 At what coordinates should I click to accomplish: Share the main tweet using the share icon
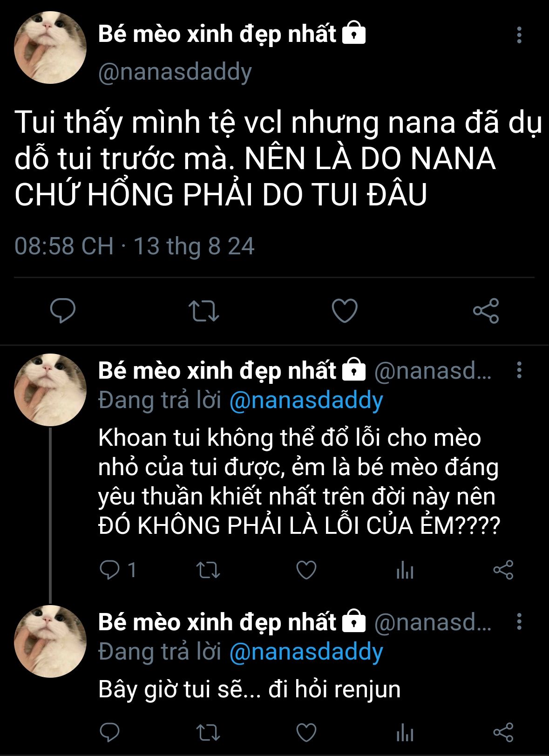pos(486,311)
